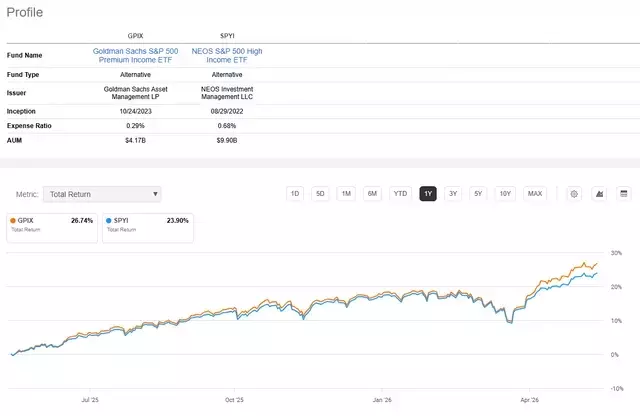Click the SPYI inception date 08/29/2022
640x416 pixels.
pyautogui.click(x=227, y=111)
